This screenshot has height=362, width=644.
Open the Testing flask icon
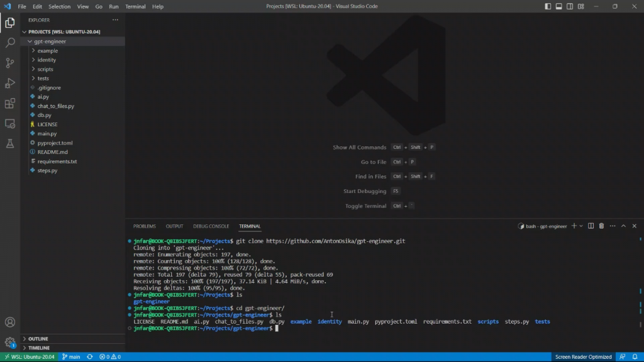coord(10,143)
